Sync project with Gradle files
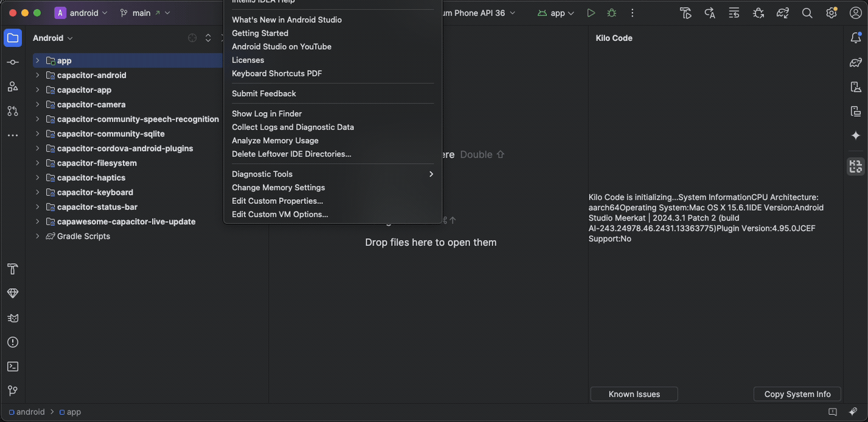 click(x=783, y=13)
